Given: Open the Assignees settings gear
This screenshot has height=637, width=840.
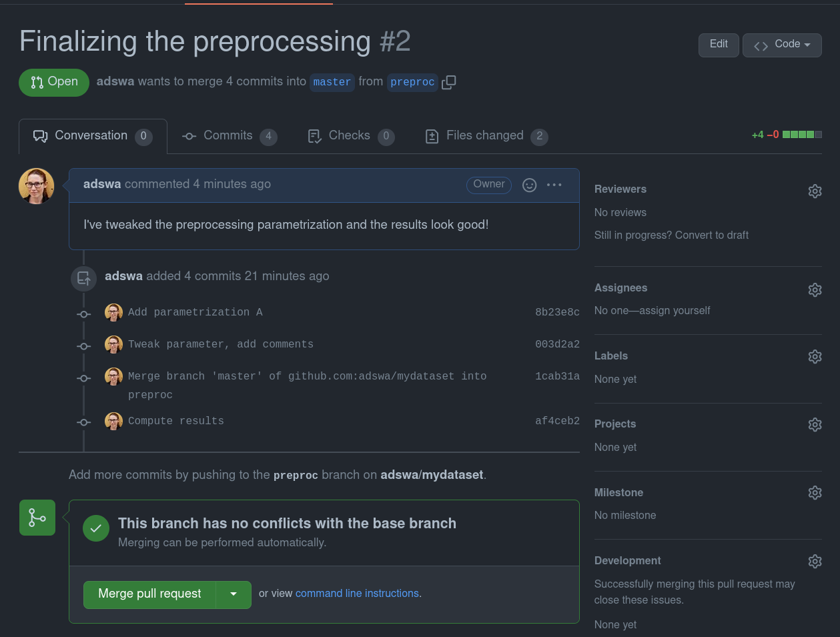Looking at the screenshot, I should (x=815, y=289).
